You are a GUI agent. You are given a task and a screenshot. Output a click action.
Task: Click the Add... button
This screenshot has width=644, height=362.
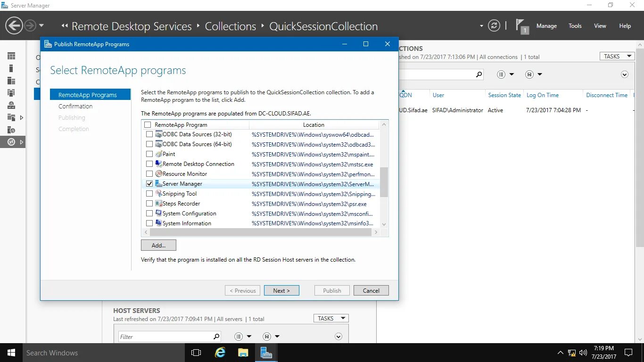pos(158,245)
